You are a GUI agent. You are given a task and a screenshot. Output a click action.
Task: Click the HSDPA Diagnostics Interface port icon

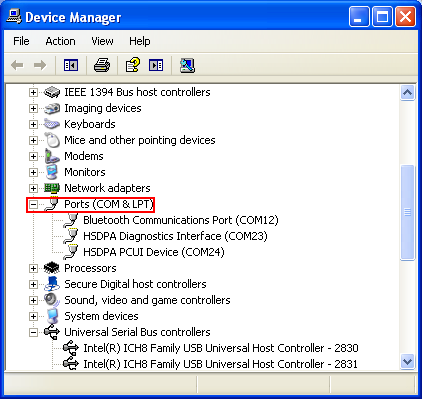(71, 236)
